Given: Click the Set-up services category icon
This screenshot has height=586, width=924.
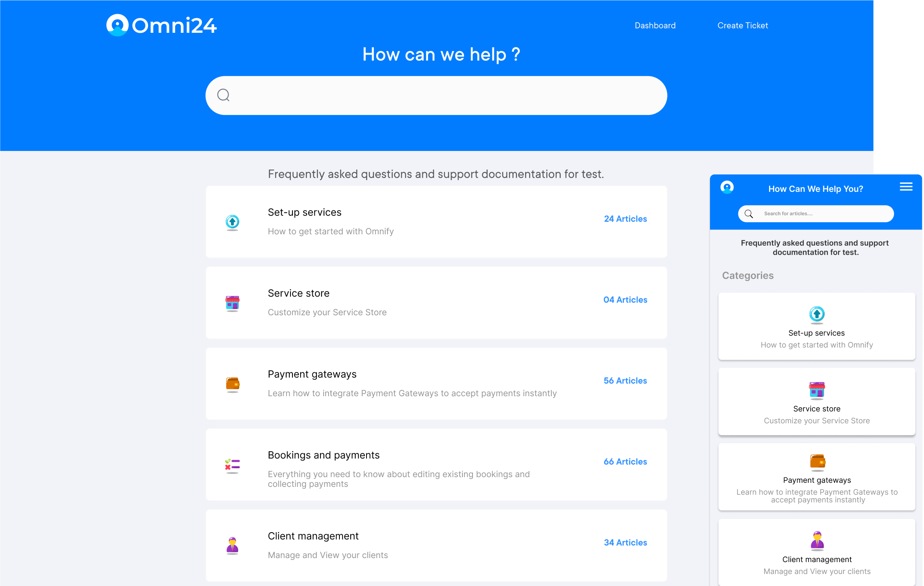Looking at the screenshot, I should [x=232, y=221].
